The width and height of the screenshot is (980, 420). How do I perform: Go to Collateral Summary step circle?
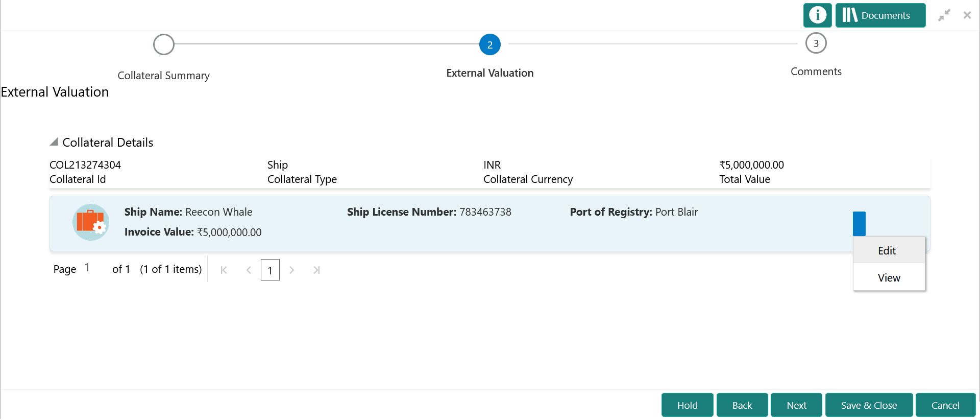pyautogui.click(x=164, y=44)
